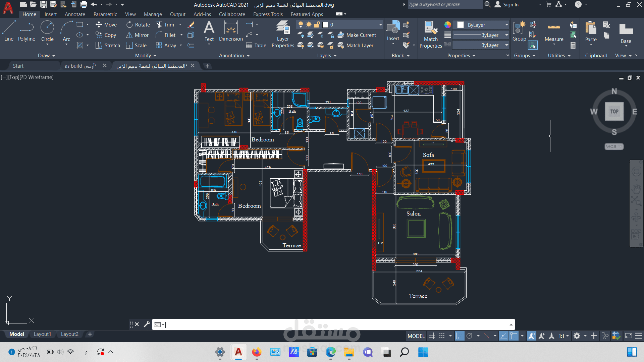
Task: Toggle auto-add annotation scales
Action: click(541, 336)
